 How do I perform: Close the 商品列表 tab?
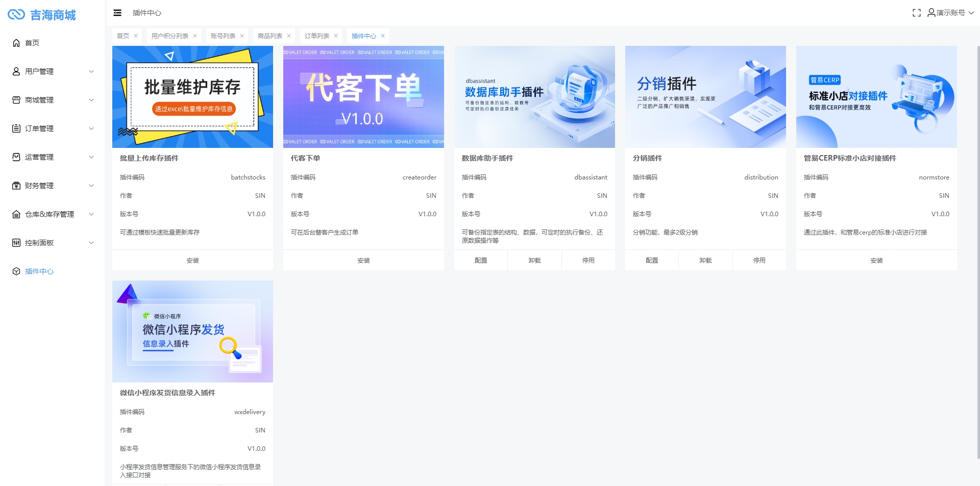click(289, 36)
